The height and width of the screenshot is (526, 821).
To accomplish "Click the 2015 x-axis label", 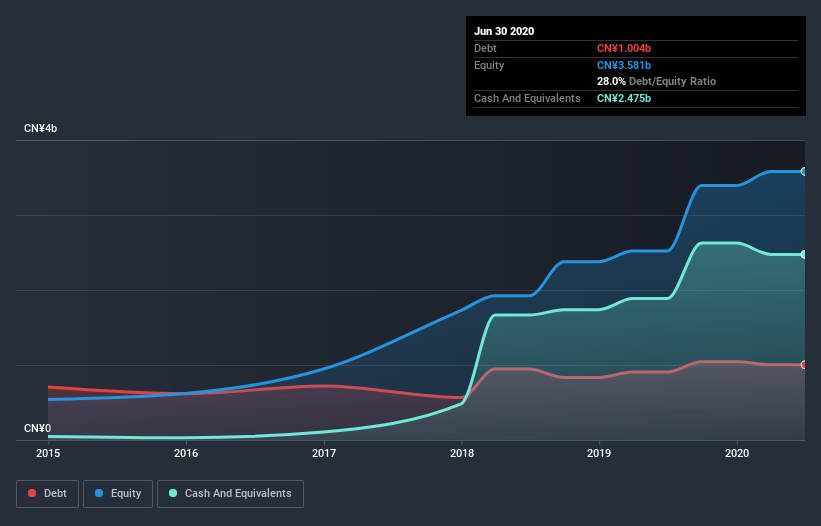I will [x=48, y=453].
